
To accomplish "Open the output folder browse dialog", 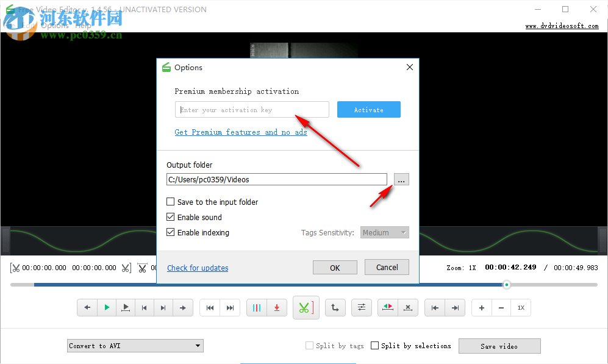I will coord(401,179).
